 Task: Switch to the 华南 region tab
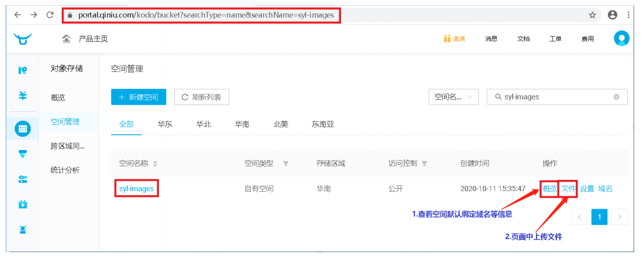click(242, 124)
